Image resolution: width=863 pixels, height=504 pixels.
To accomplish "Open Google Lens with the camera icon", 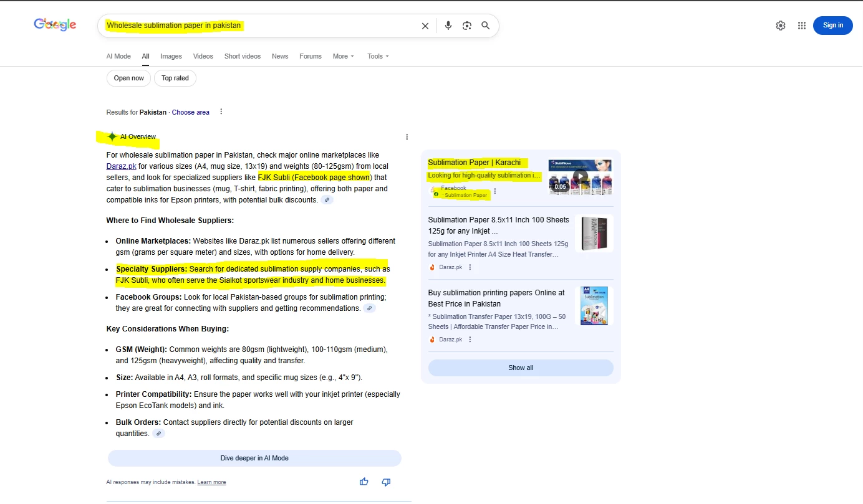I will coord(466,26).
